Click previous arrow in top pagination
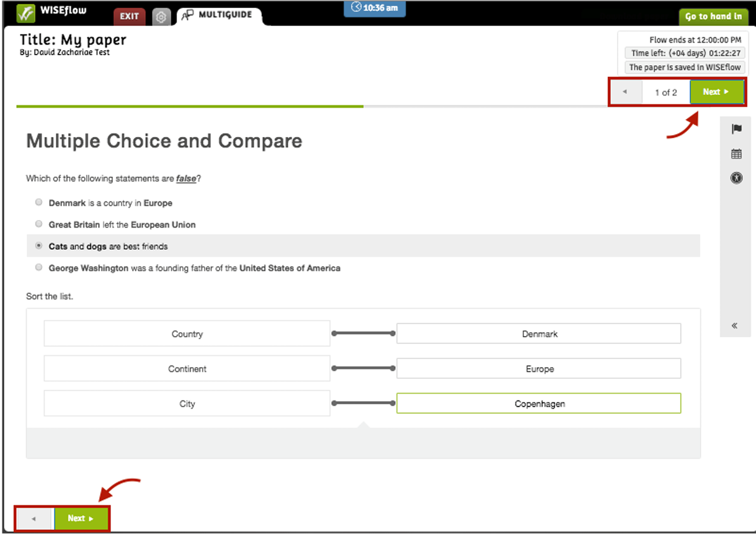Image resolution: width=756 pixels, height=535 pixels. tap(625, 92)
